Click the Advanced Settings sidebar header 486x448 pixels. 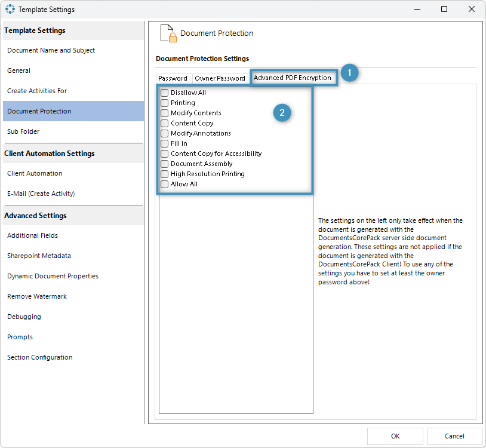pos(73,216)
